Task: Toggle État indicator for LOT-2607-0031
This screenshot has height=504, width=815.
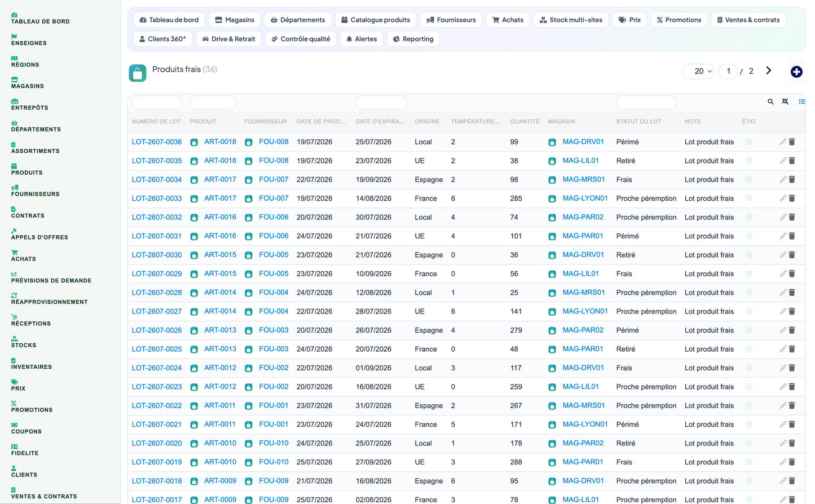Action: [749, 236]
